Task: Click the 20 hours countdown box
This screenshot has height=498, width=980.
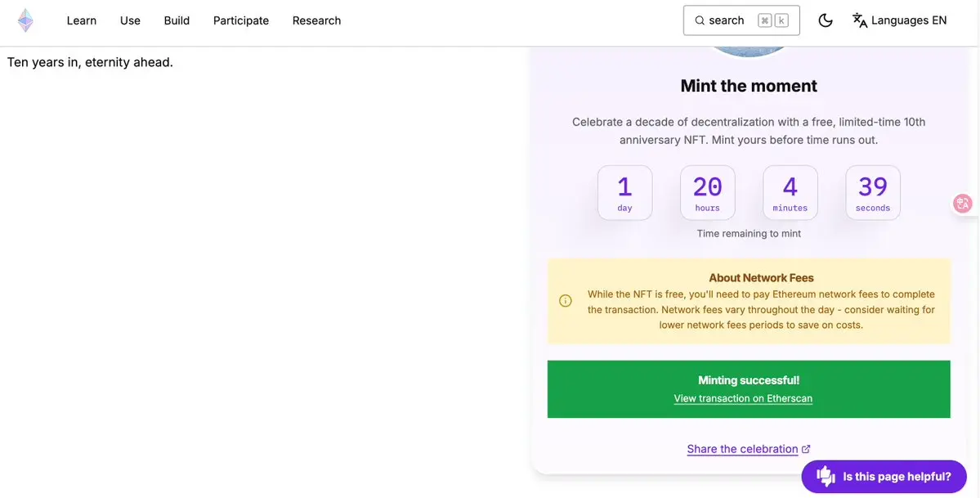Action: 708,193
